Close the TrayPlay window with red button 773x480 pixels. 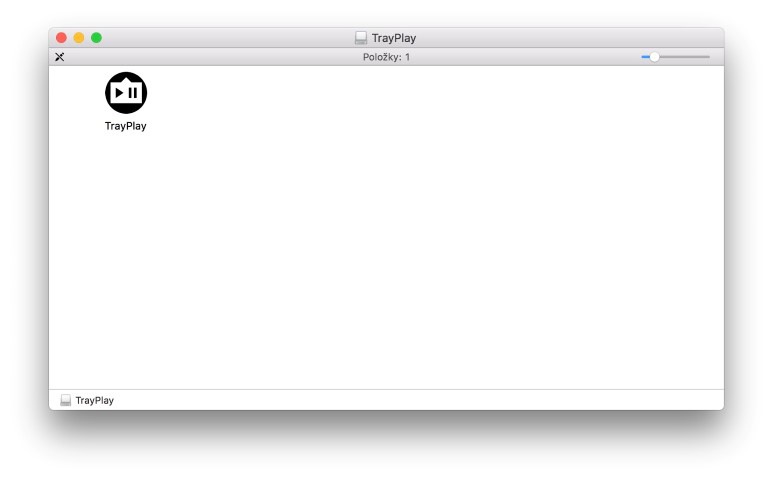61,38
